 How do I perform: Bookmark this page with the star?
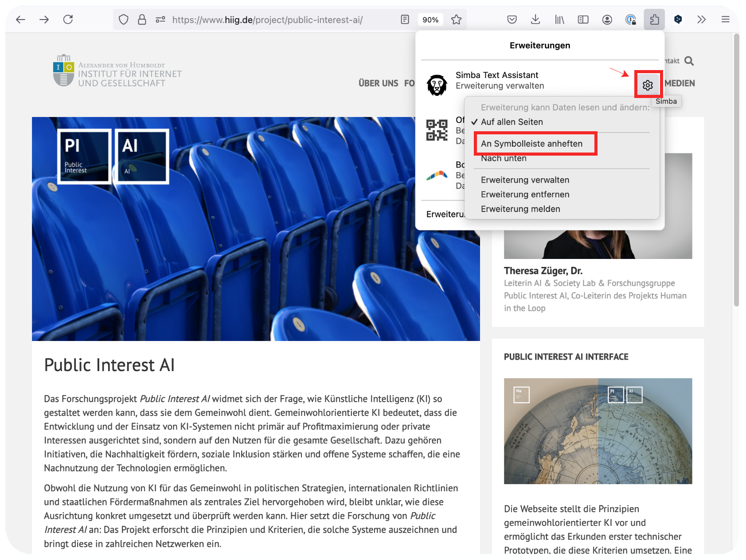[456, 20]
